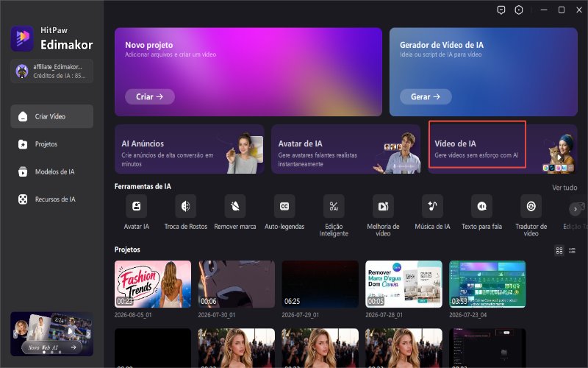Open Recursos de IA sidebar item
Image resolution: width=588 pixels, height=368 pixels.
(51, 199)
